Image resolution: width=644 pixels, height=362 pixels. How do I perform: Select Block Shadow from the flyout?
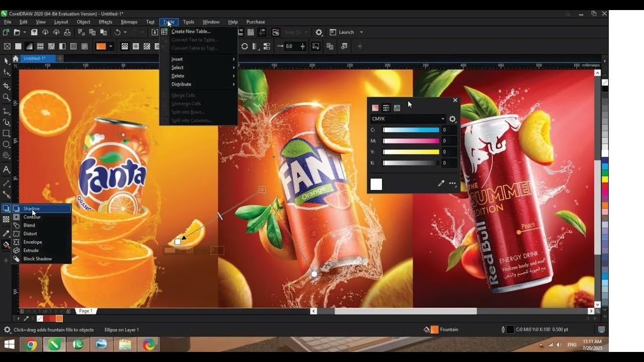41,259
